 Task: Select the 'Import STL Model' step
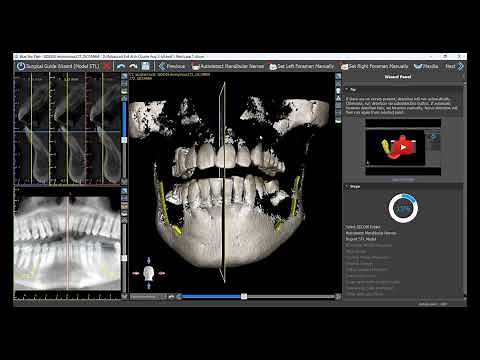pos(361,239)
